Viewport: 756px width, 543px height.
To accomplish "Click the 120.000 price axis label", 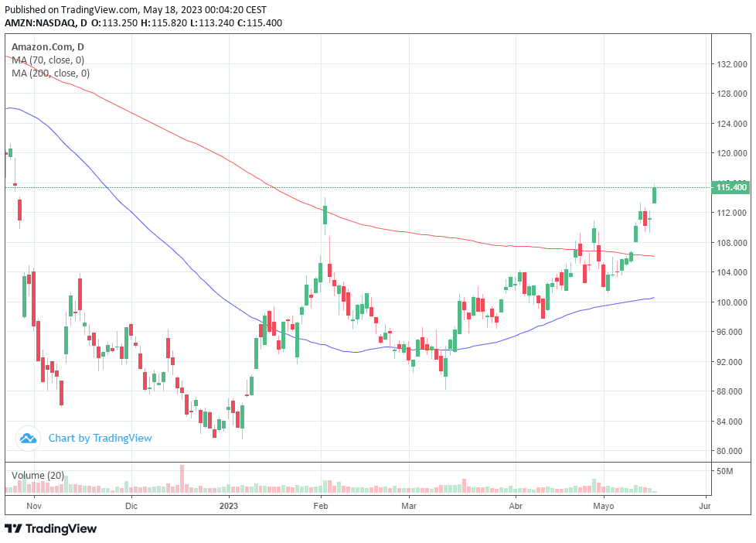I will (731, 153).
